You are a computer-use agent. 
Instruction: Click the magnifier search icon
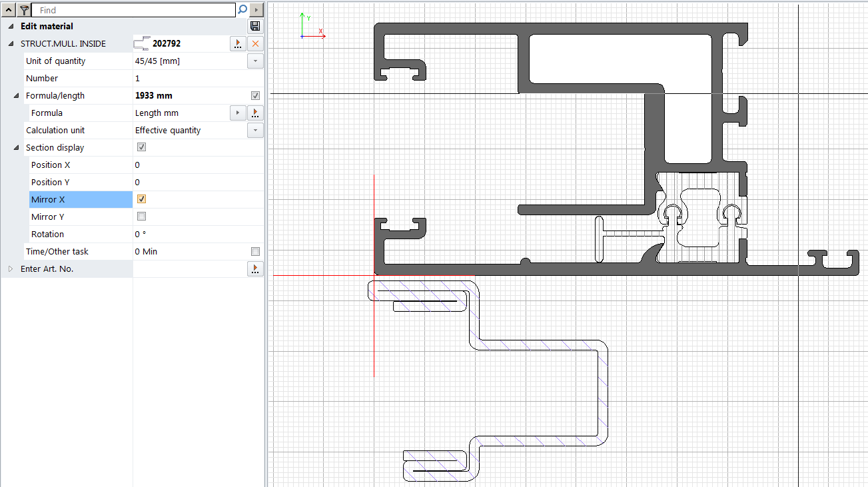pyautogui.click(x=242, y=10)
